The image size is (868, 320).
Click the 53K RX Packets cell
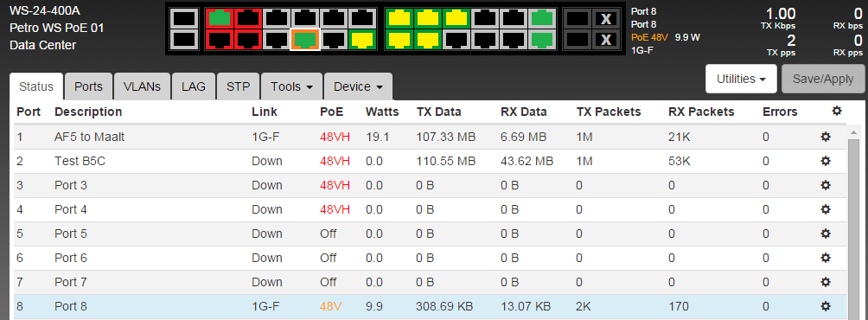coord(680,161)
